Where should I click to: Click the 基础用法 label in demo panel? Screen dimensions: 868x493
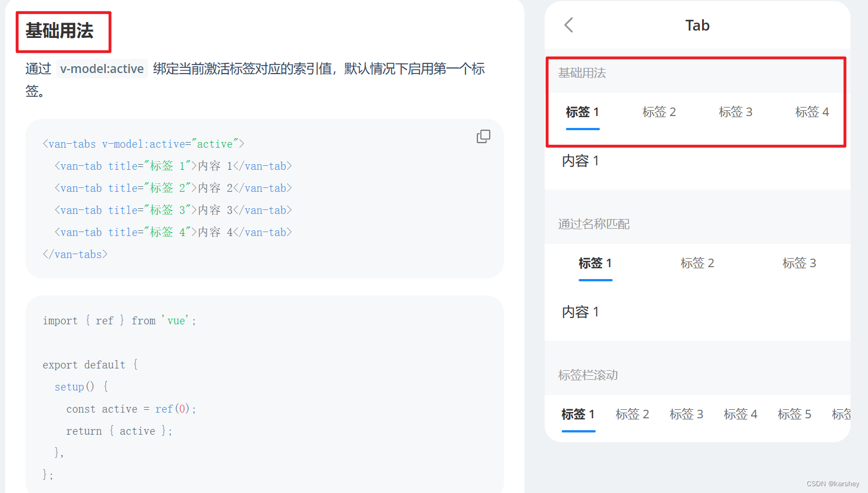pyautogui.click(x=581, y=73)
